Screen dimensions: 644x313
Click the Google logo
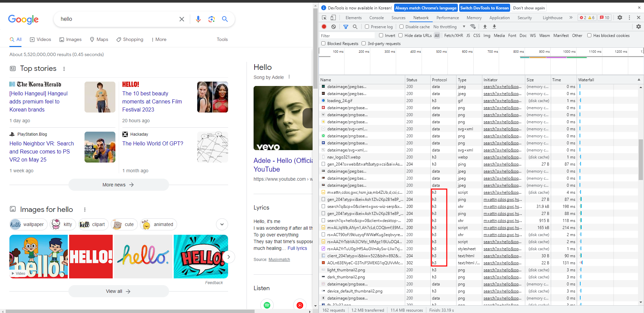[x=23, y=19]
